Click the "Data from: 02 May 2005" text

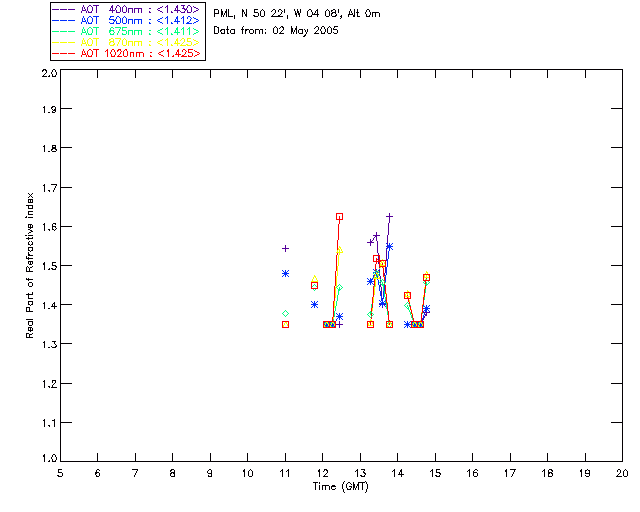[x=276, y=31]
